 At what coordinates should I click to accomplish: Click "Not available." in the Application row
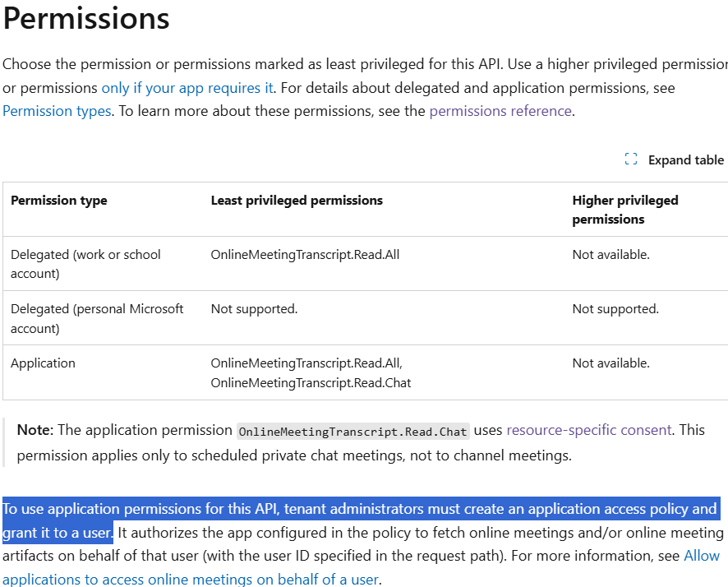611,363
